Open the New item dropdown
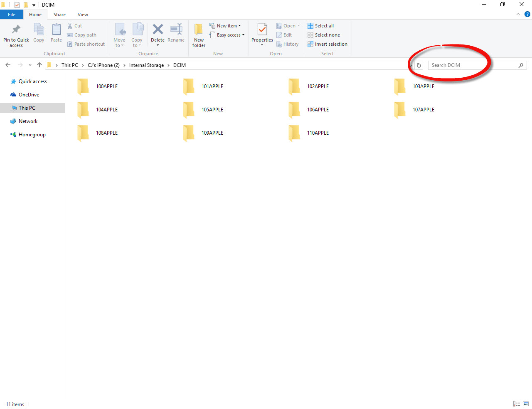Image resolution: width=532 pixels, height=409 pixels. point(225,26)
